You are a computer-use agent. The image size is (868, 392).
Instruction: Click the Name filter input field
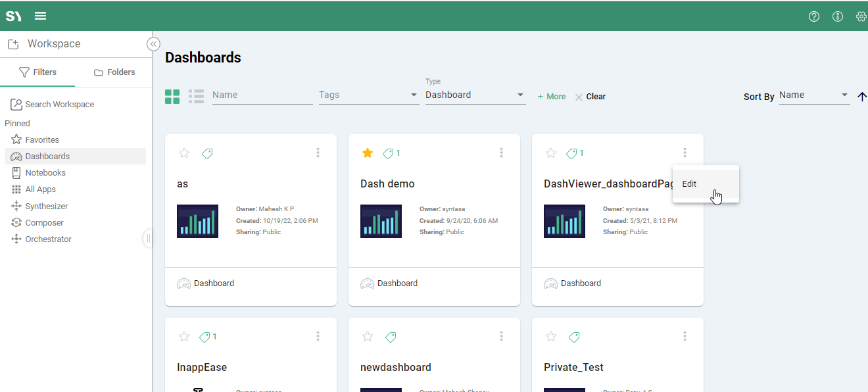pos(262,95)
